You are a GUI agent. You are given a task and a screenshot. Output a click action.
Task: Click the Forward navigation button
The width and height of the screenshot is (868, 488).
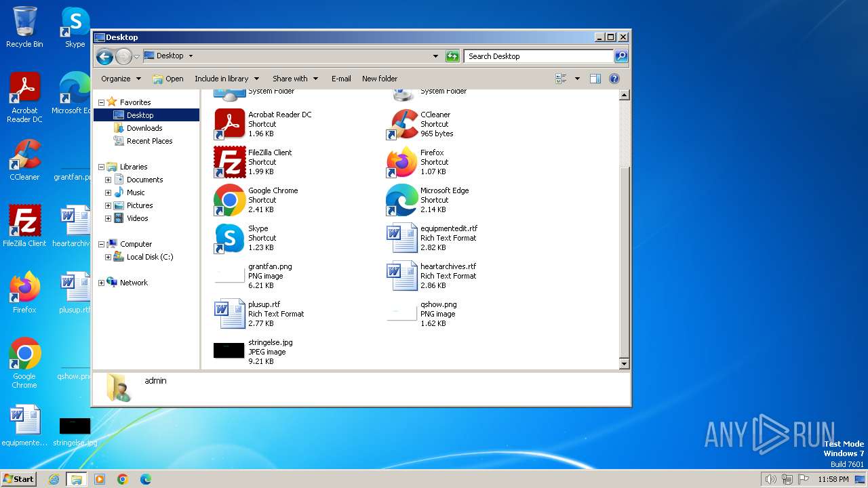click(123, 56)
